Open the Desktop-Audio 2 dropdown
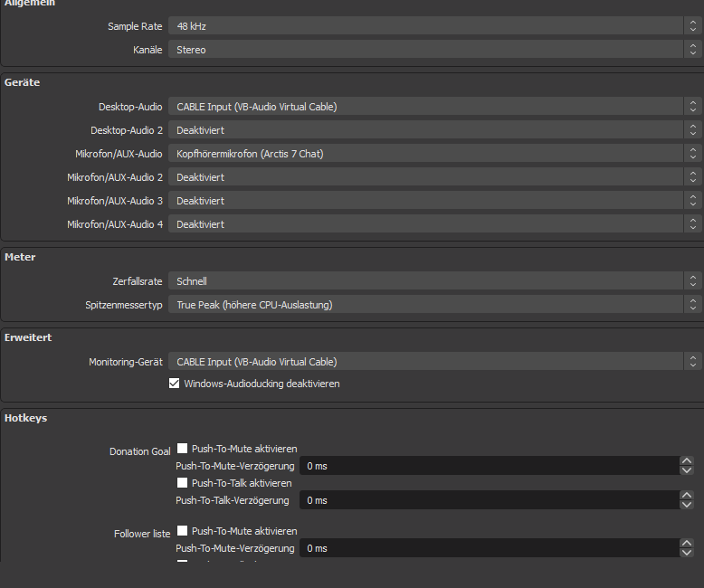The image size is (704, 588). coord(425,130)
